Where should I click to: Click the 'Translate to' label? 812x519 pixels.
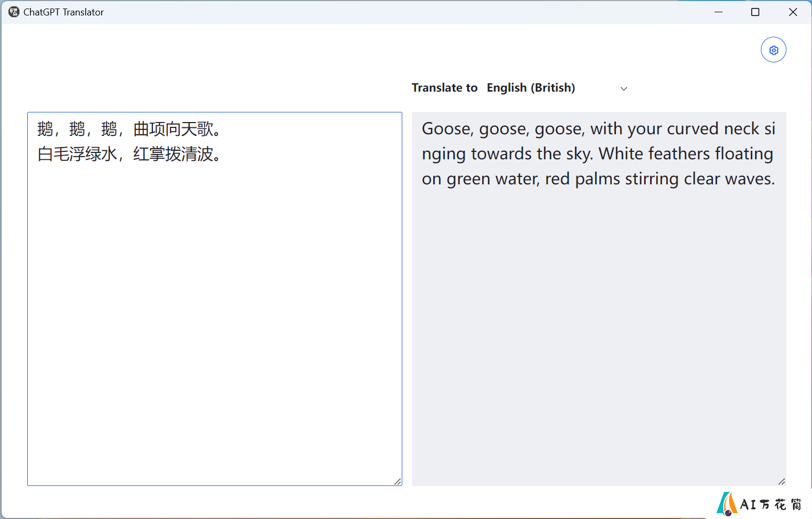click(444, 88)
